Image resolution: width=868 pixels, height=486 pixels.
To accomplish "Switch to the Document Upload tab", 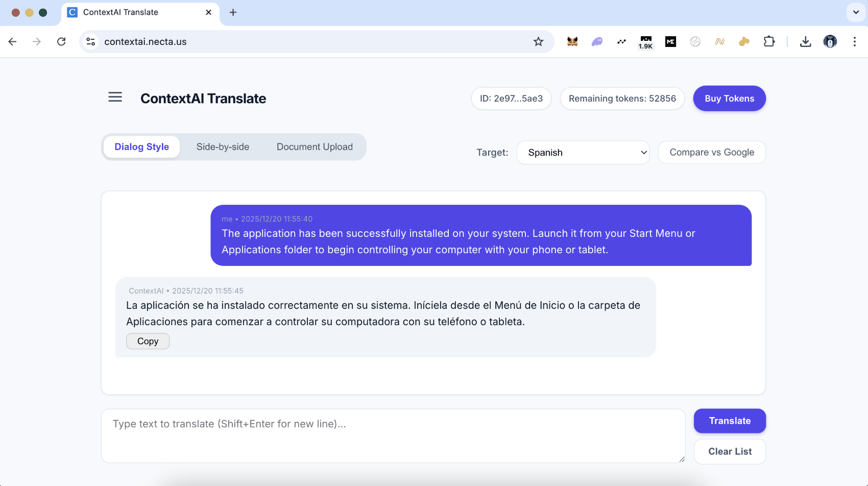I will click(315, 147).
